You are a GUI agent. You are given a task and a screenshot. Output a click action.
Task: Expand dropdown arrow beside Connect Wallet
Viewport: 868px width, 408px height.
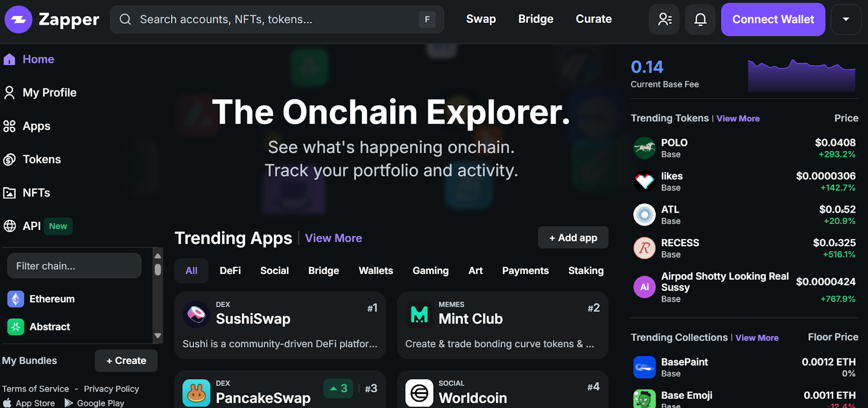click(846, 20)
